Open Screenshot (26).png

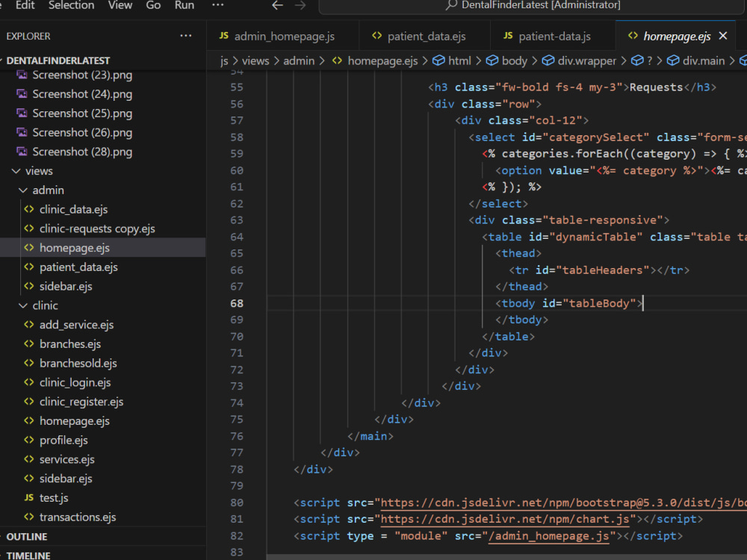82,132
